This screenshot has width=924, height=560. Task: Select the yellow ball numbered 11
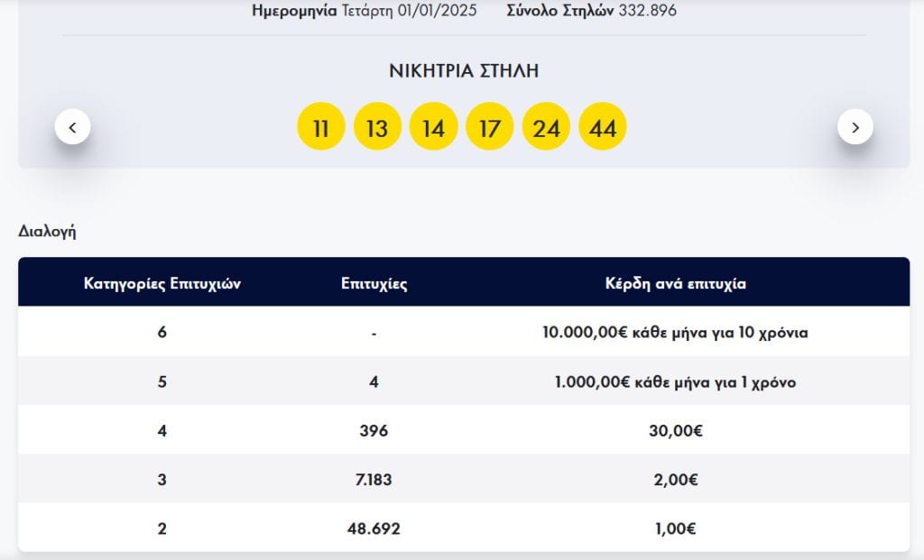[320, 128]
